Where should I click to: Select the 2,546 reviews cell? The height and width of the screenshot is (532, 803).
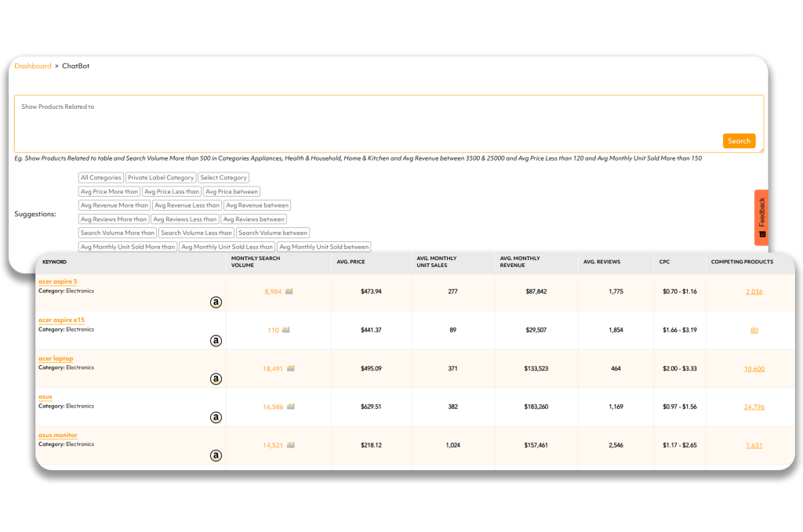click(616, 445)
